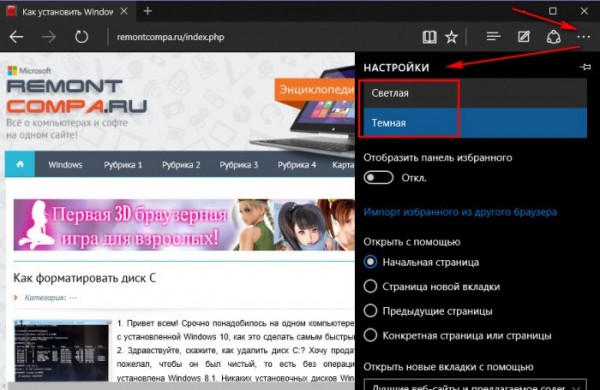The width and height of the screenshot is (600, 390).
Task: Open Рубрика 3 in site menu
Action: click(239, 165)
